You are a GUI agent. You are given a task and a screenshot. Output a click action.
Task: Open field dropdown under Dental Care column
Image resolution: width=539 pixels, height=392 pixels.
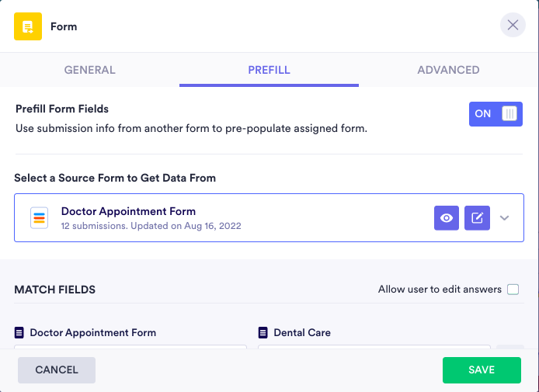coord(374,350)
